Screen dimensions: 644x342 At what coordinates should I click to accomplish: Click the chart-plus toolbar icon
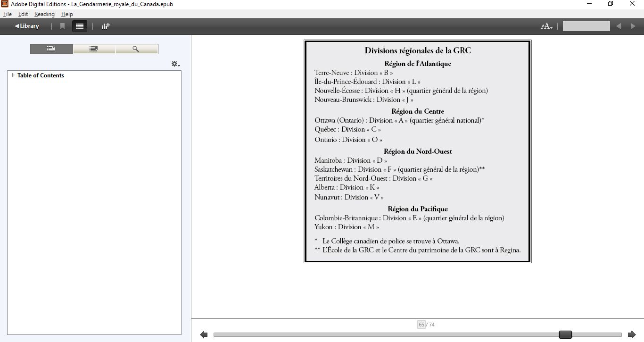point(106,26)
